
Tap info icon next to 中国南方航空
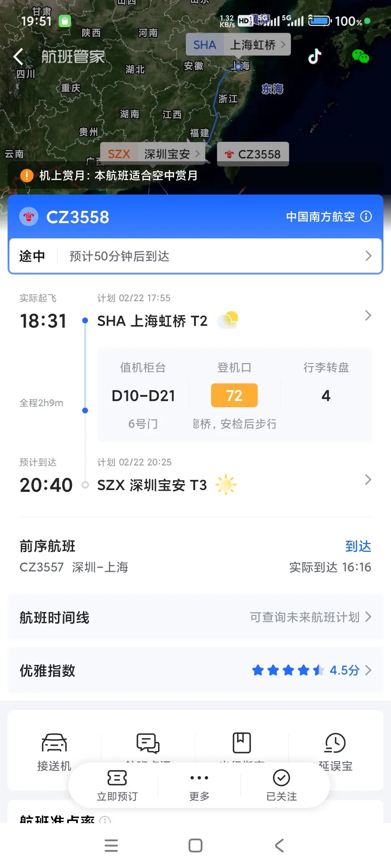[366, 216]
